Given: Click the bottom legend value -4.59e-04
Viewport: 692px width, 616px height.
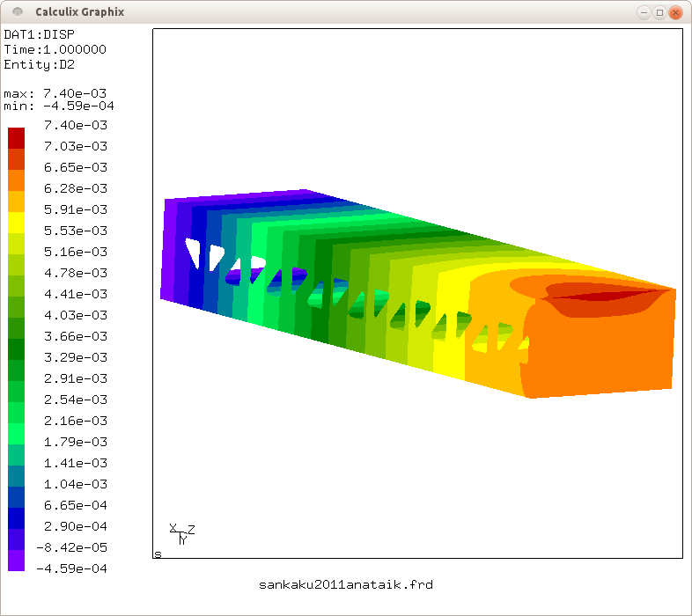Looking at the screenshot, I should coord(71,568).
